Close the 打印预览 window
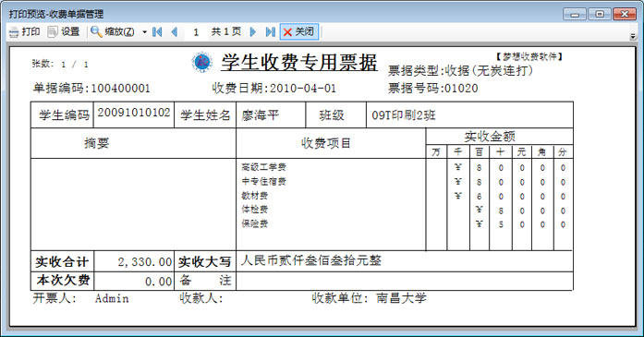 [625, 15]
